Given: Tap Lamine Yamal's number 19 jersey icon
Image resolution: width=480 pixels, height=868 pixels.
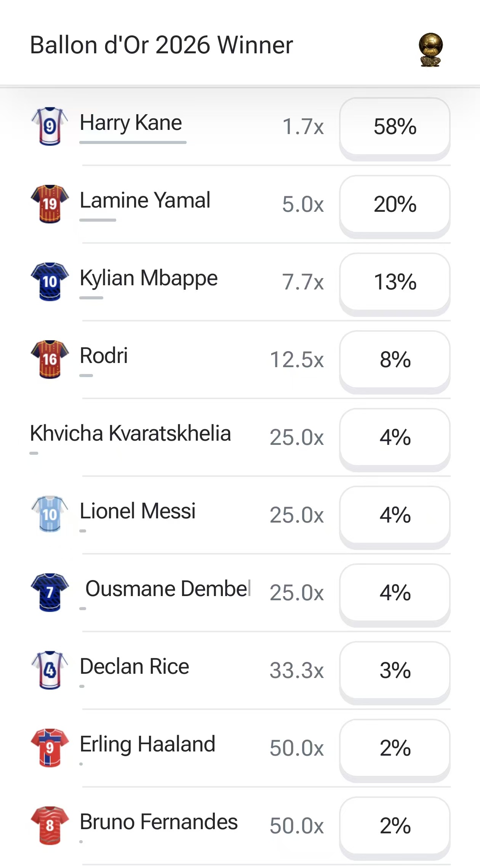Looking at the screenshot, I should (x=50, y=204).
